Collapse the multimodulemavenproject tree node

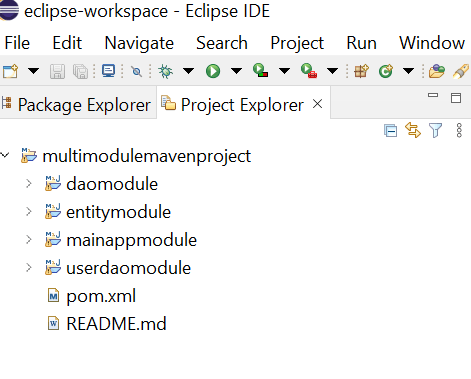[5, 155]
